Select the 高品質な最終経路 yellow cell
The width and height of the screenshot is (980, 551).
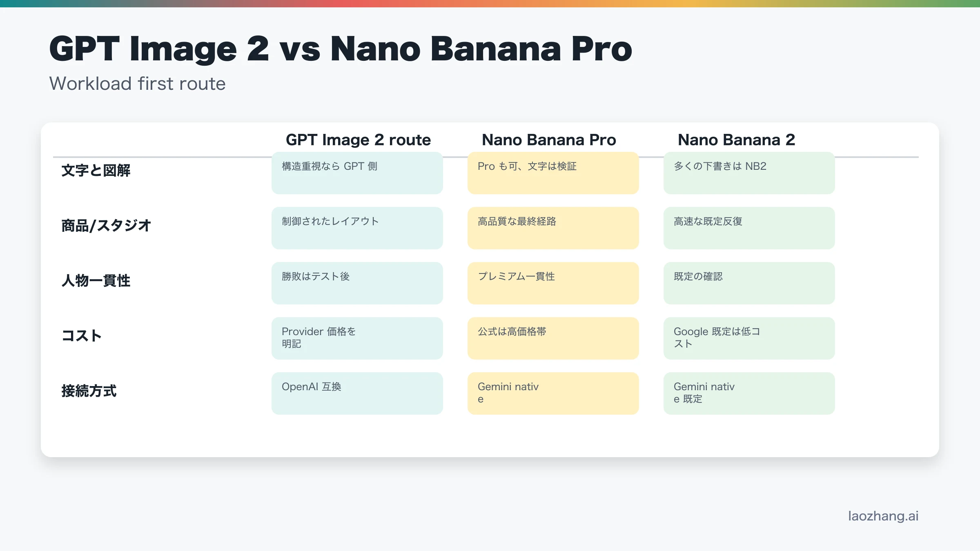pyautogui.click(x=553, y=228)
